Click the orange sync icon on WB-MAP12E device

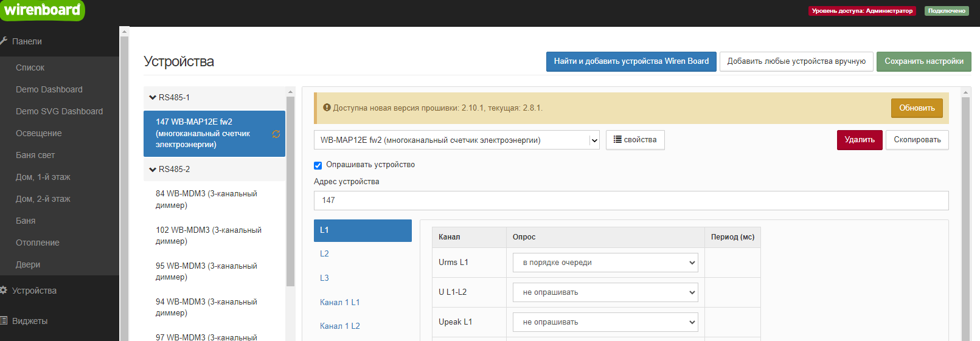[276, 134]
